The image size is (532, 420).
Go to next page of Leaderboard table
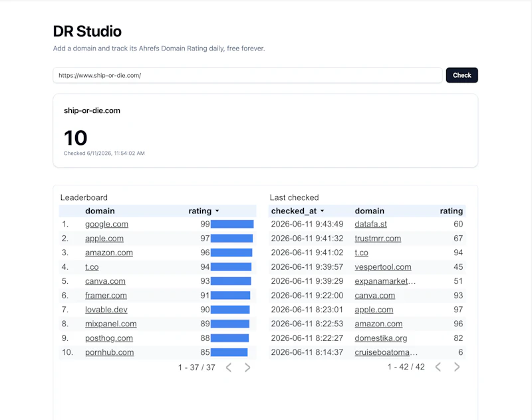247,367
